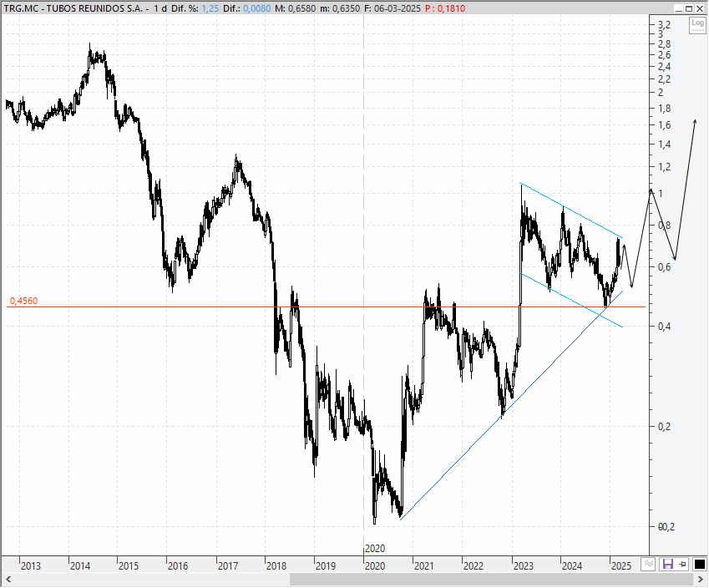
Task: Click the 2023 year label on axis
Action: pyautogui.click(x=523, y=565)
